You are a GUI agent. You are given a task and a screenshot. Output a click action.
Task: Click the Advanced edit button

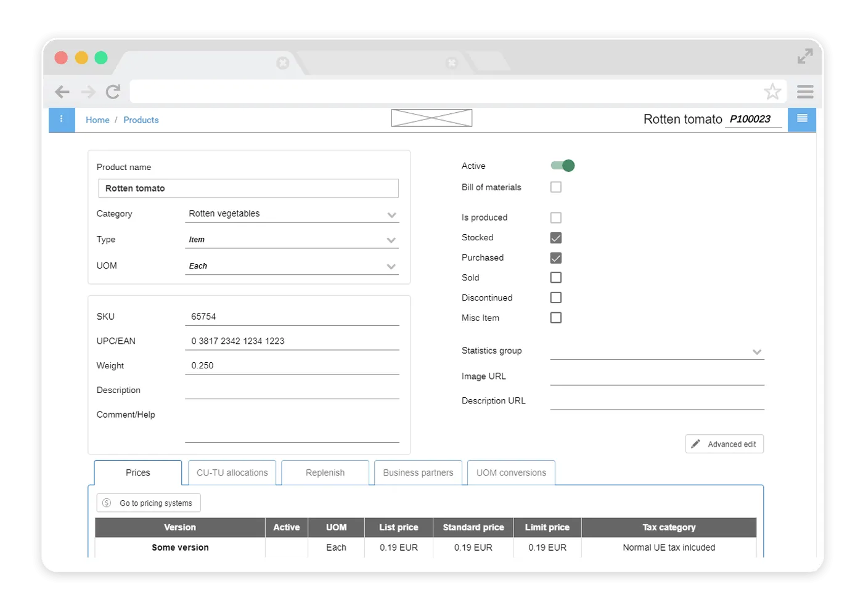pyautogui.click(x=724, y=444)
